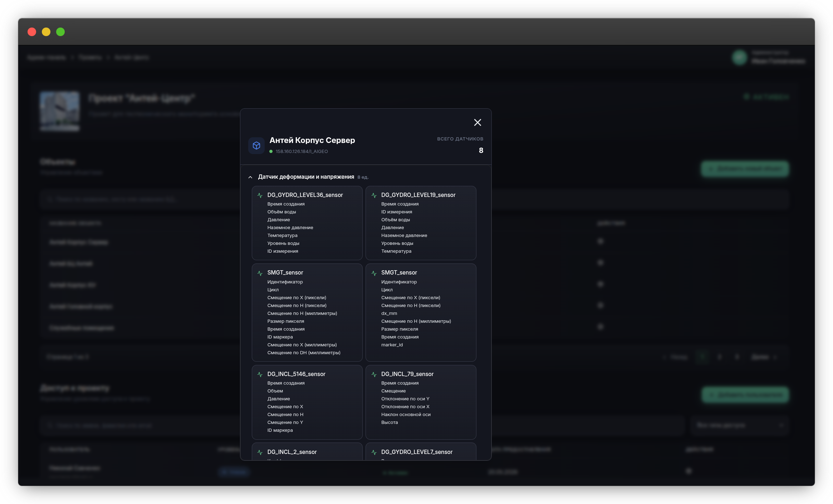Click the pulse icon of the SMGT_sensor card containing dx_mm
The height and width of the screenshot is (504, 833).
[374, 273]
